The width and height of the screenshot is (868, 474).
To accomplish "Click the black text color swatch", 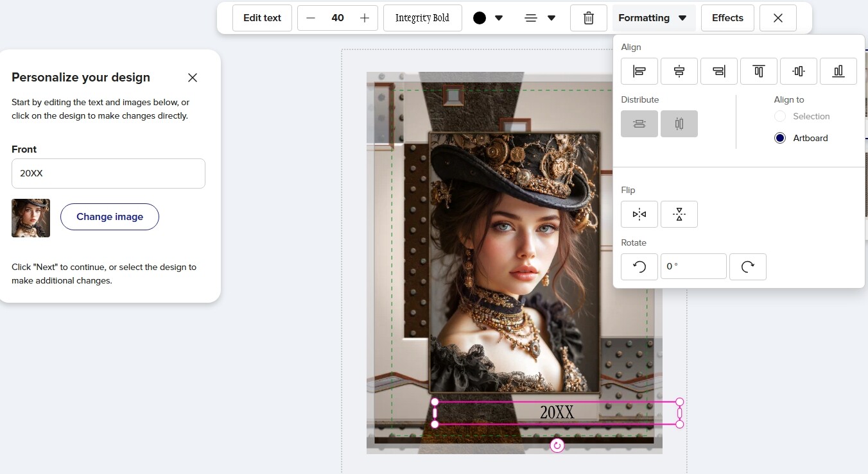I will click(x=480, y=18).
